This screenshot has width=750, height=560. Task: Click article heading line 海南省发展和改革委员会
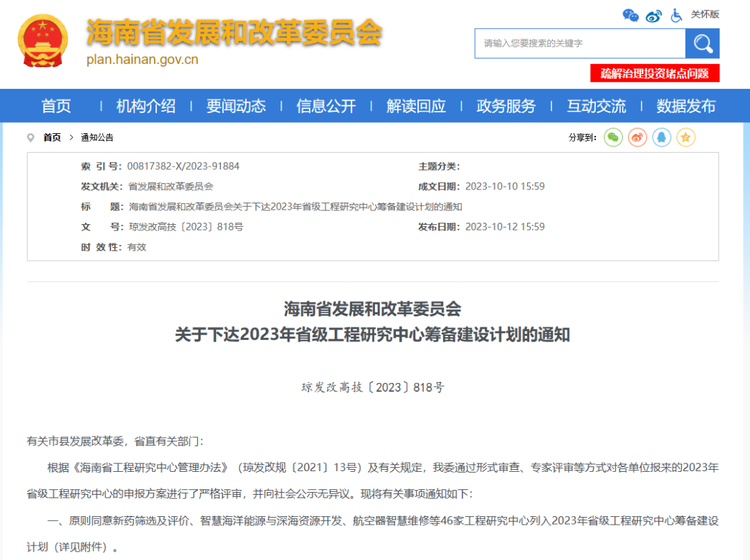(x=372, y=309)
